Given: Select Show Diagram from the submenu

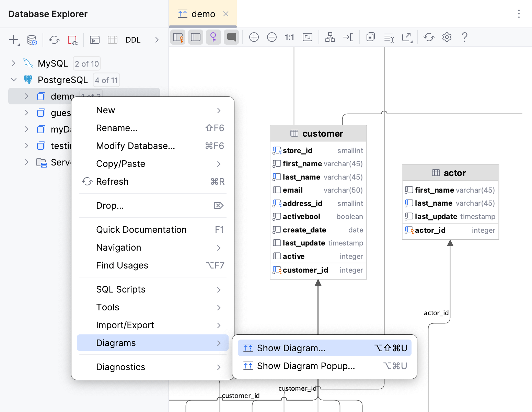Looking at the screenshot, I should coord(291,348).
